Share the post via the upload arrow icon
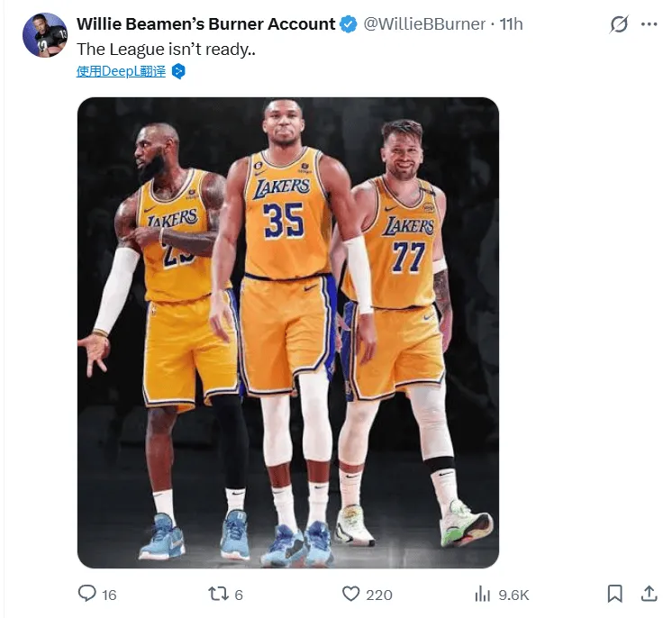This screenshot has height=618, width=672. coord(648,594)
